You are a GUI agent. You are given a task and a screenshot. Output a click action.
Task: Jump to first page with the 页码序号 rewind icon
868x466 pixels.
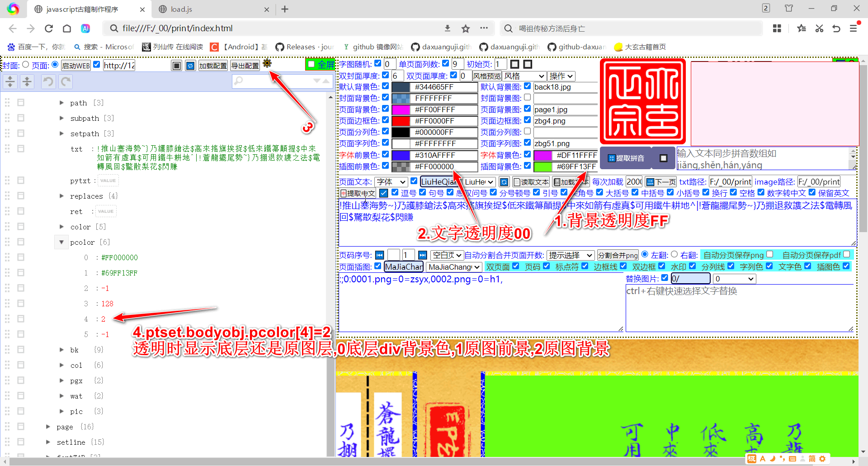[379, 255]
